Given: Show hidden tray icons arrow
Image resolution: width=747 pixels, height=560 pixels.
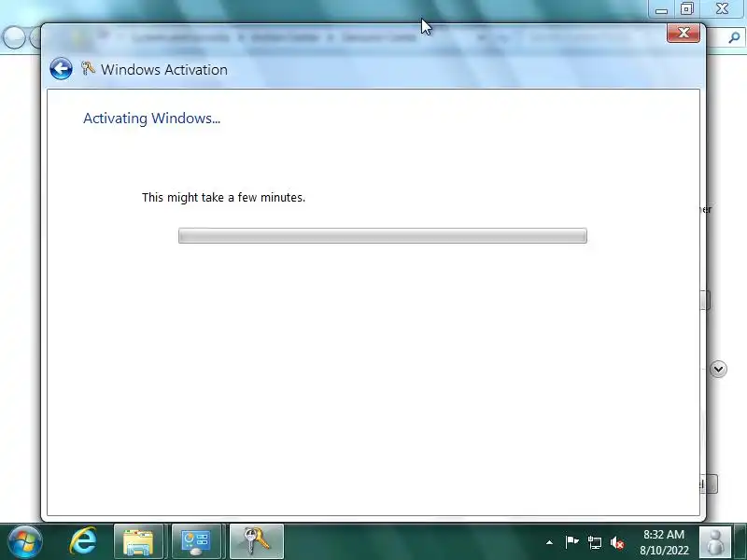Looking at the screenshot, I should point(549,542).
